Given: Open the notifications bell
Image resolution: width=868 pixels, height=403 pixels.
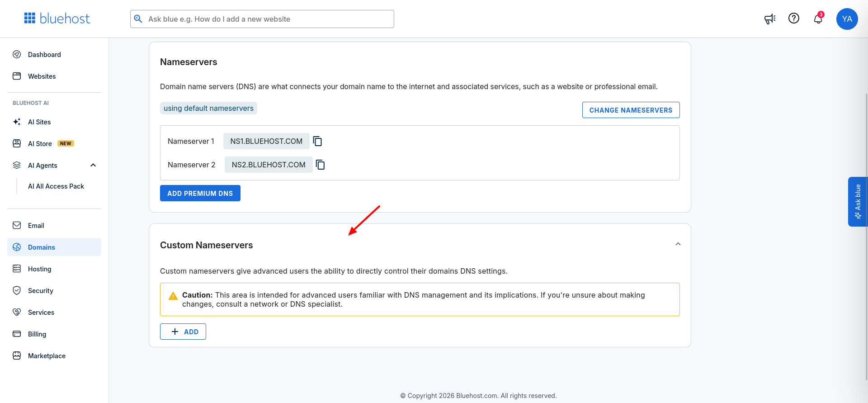Looking at the screenshot, I should [818, 19].
